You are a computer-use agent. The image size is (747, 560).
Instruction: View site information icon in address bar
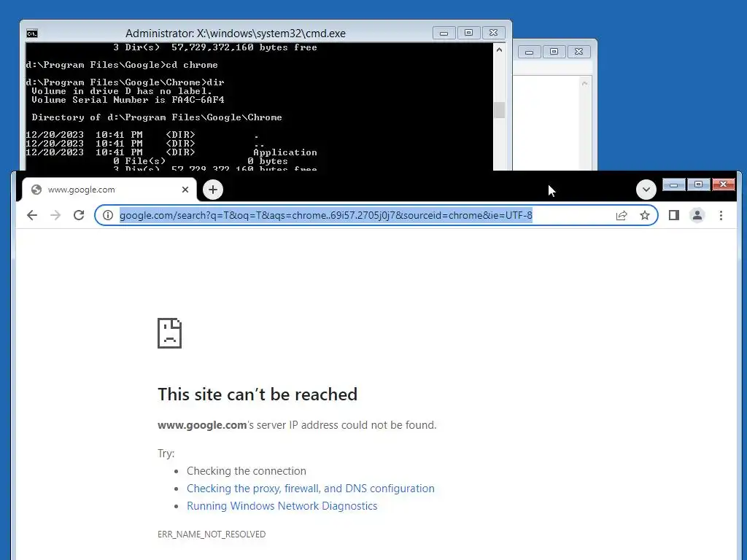108,215
